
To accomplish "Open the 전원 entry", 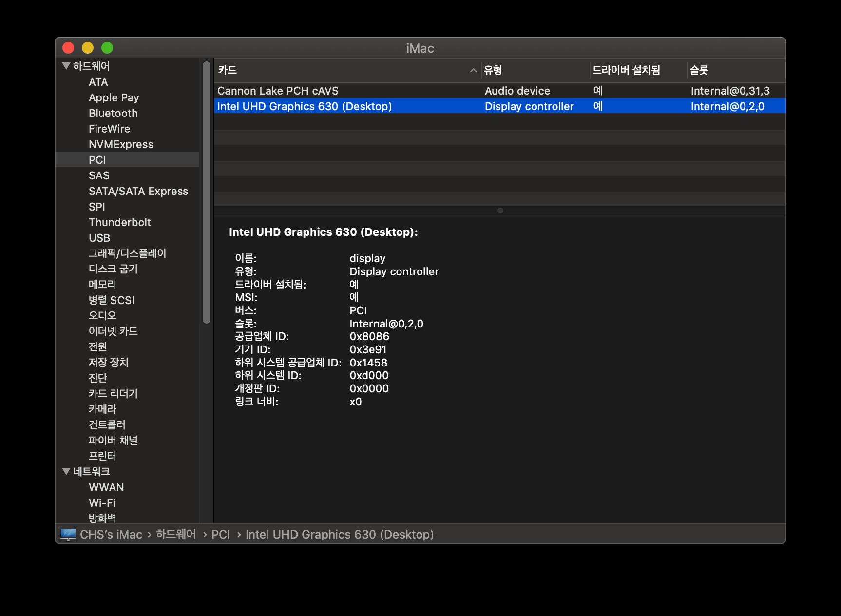I will pos(97,347).
